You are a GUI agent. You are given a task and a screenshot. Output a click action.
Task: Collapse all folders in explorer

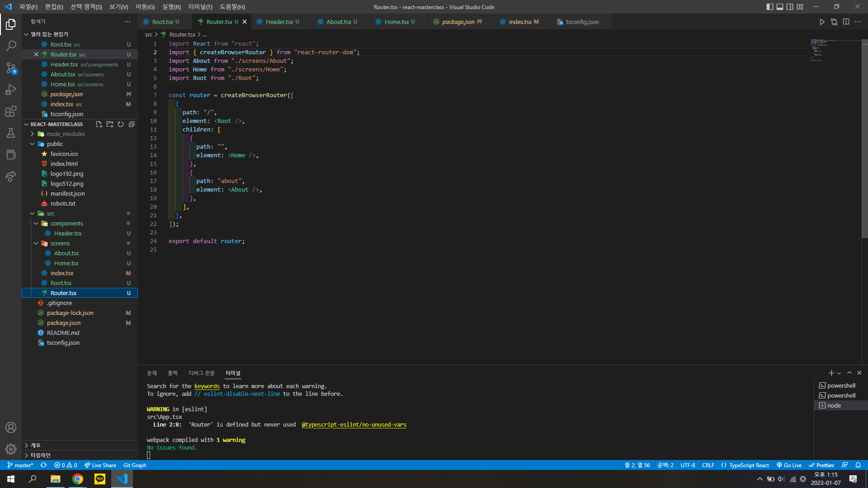[132, 124]
